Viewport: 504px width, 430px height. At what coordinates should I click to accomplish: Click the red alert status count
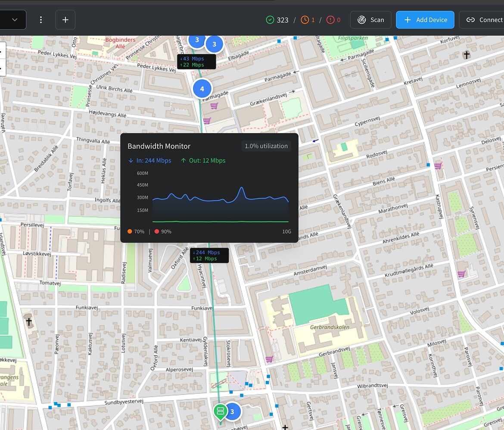point(333,20)
